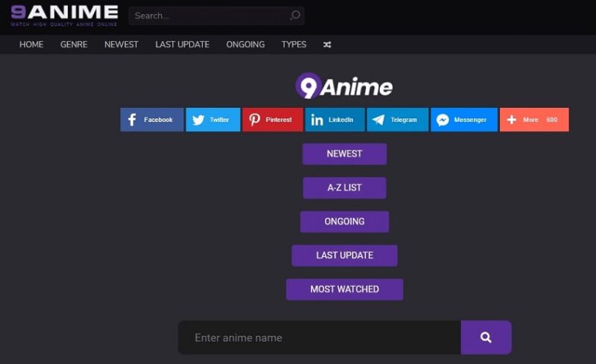Image resolution: width=596 pixels, height=364 pixels.
Task: Open HOME in the navigation bar
Action: tap(31, 45)
